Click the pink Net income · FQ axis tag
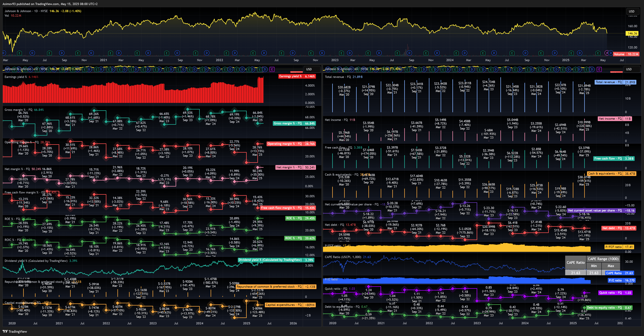The width and height of the screenshot is (644, 336). [x=615, y=119]
